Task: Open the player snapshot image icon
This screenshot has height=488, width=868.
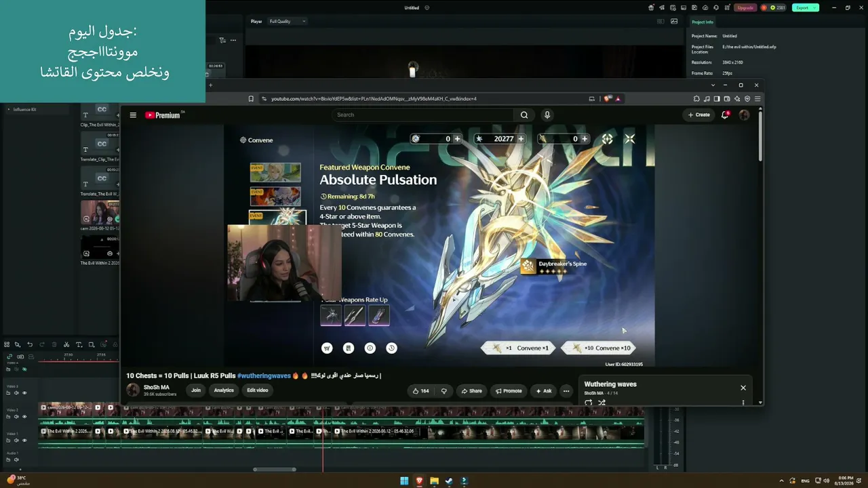Action: (x=674, y=22)
